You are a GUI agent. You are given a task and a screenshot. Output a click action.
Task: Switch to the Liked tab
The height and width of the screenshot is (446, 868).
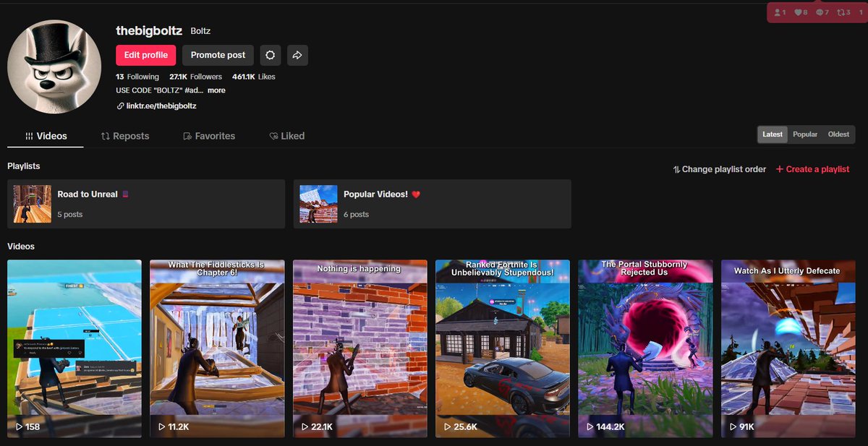tap(286, 136)
